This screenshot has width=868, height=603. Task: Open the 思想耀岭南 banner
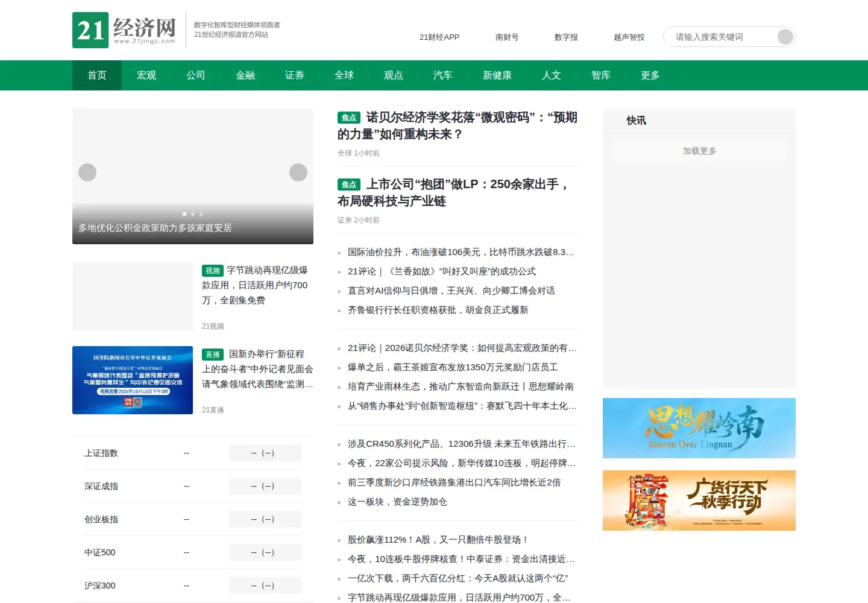coord(699,428)
